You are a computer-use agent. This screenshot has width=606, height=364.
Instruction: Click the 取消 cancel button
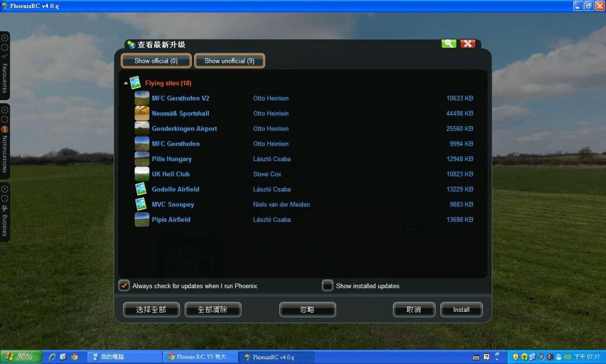coord(414,310)
